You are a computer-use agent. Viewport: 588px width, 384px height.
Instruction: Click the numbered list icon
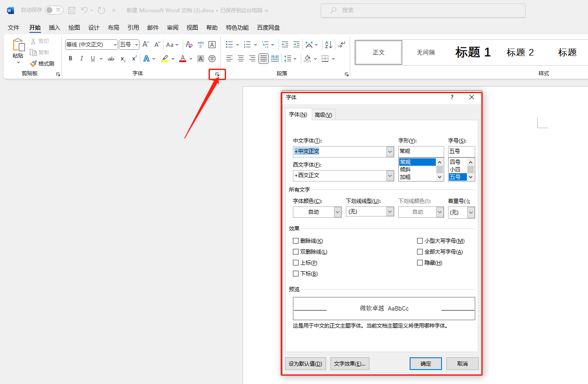click(247, 45)
